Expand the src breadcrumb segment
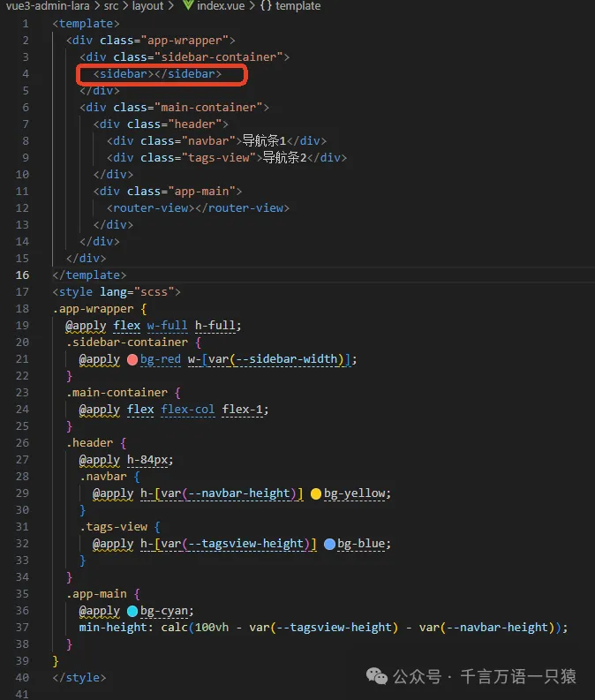Screen dimensions: 595x700 click(113, 6)
